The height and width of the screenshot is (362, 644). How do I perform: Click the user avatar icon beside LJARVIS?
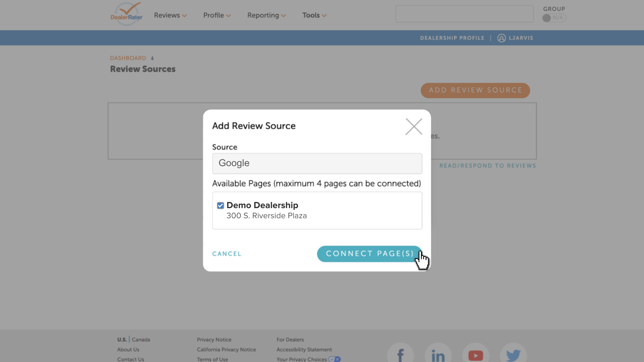(x=501, y=38)
